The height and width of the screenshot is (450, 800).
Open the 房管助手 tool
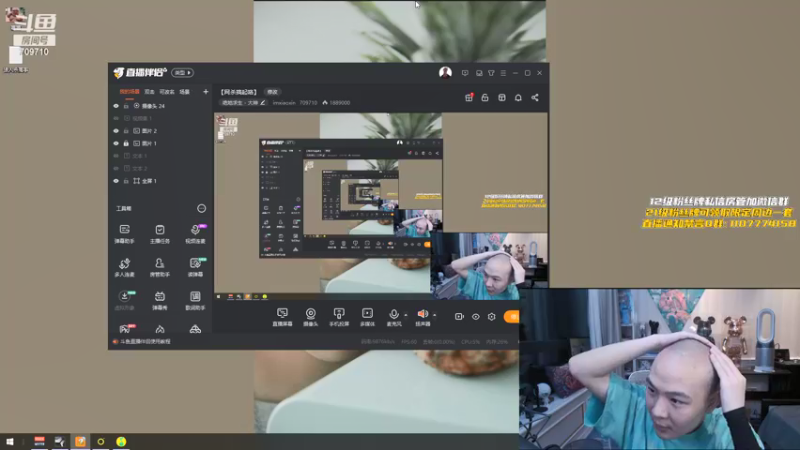(160, 267)
